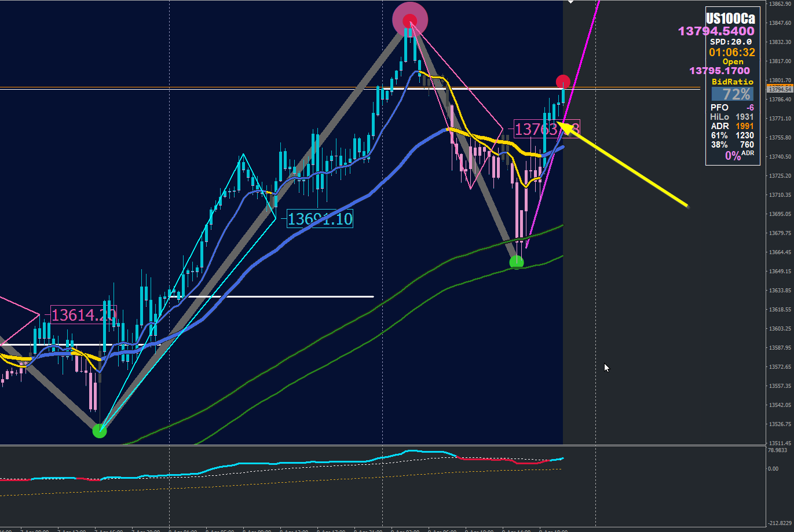Select the yellow Open label

click(733, 61)
